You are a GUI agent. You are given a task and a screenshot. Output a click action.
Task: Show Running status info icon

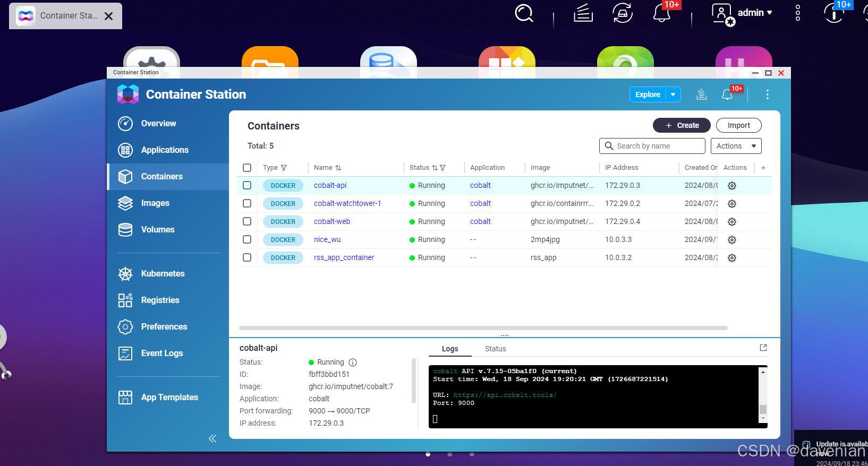353,363
